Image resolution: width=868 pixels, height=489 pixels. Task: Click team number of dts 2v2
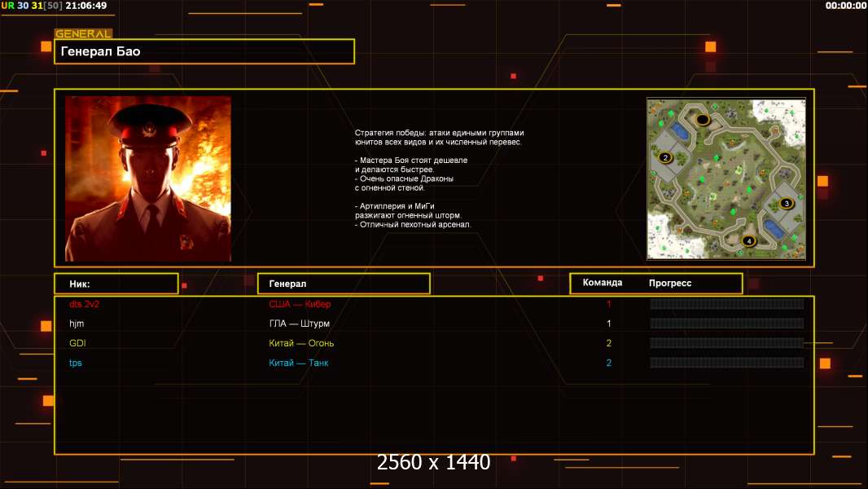tap(609, 304)
